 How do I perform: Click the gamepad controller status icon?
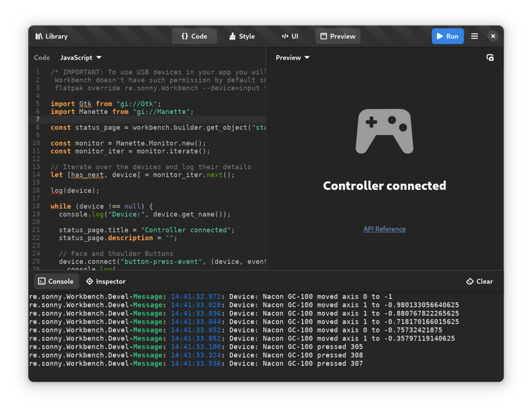pyautogui.click(x=384, y=131)
